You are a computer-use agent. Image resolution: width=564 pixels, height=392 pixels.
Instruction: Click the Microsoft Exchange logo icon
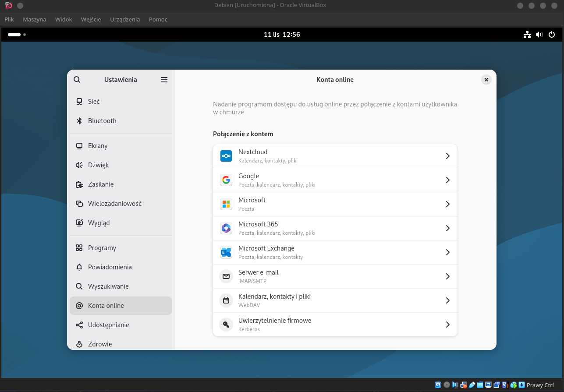(226, 252)
